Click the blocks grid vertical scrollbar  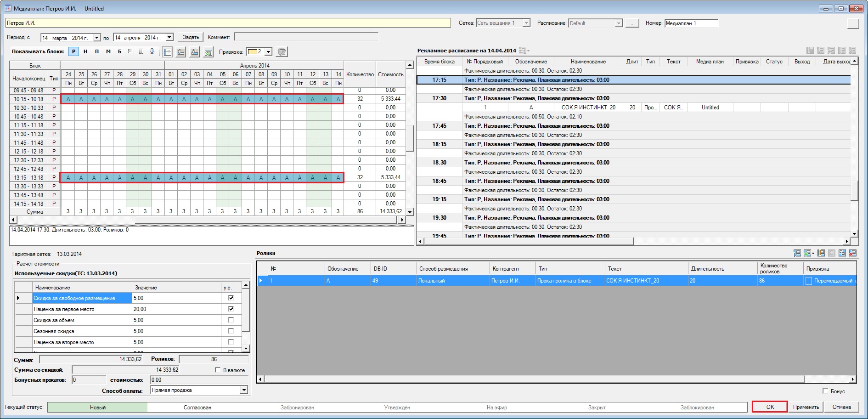(410, 138)
